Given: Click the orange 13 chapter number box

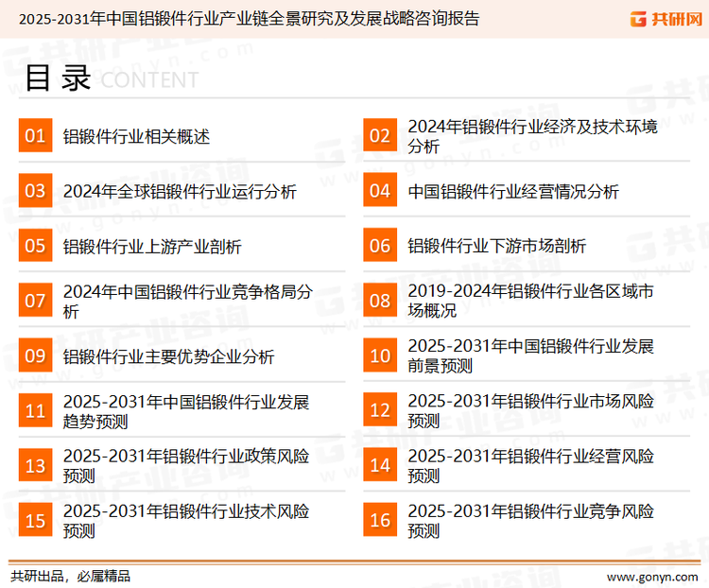Looking at the screenshot, I should pos(35,465).
